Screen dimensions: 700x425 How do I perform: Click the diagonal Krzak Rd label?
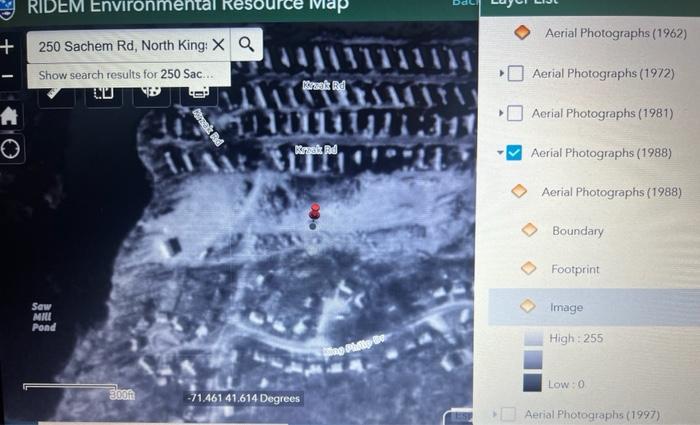[x=208, y=127]
